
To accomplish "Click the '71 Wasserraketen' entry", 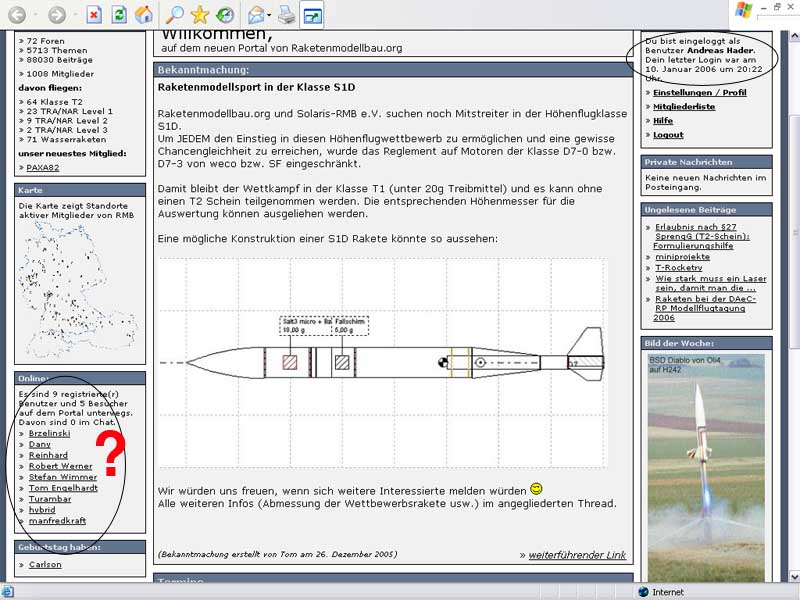I will (66, 139).
